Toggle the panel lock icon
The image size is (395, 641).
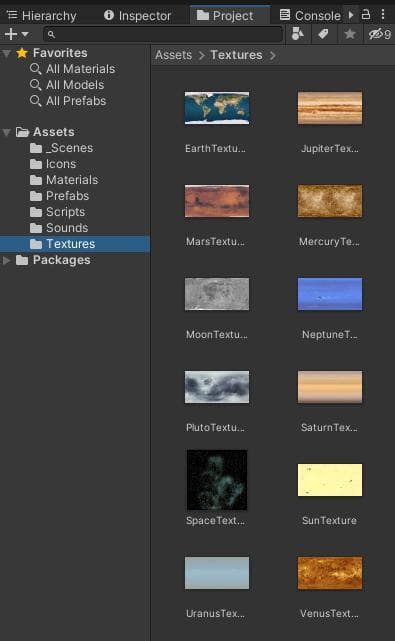(366, 15)
